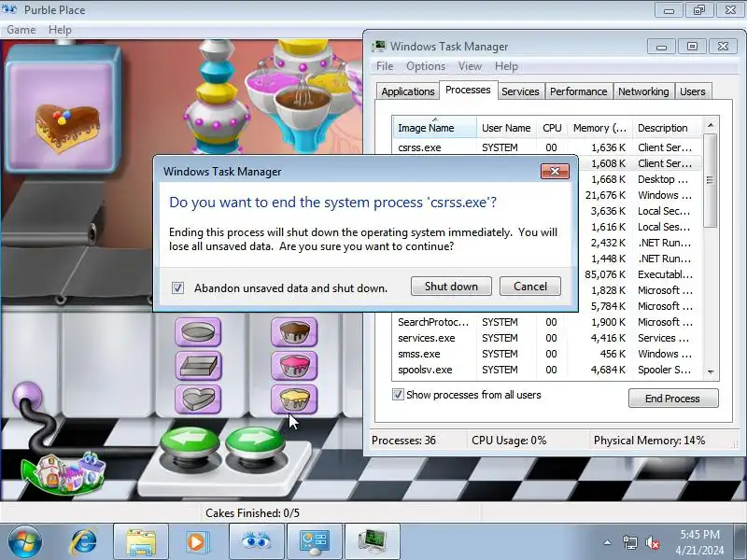Screen dimensions: 747x560
Task: Click the muted volume tray icon
Action: pyautogui.click(x=653, y=542)
